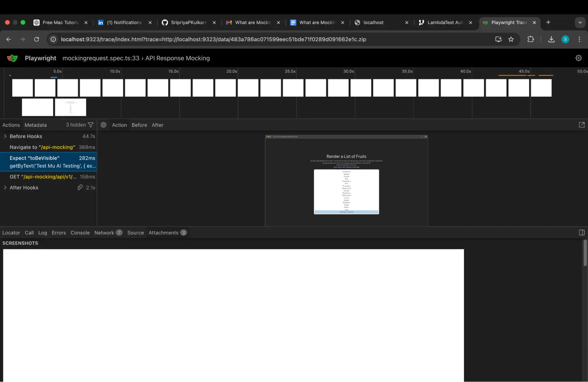Go back with the browser back arrow
The width and height of the screenshot is (588, 382).
click(9, 39)
